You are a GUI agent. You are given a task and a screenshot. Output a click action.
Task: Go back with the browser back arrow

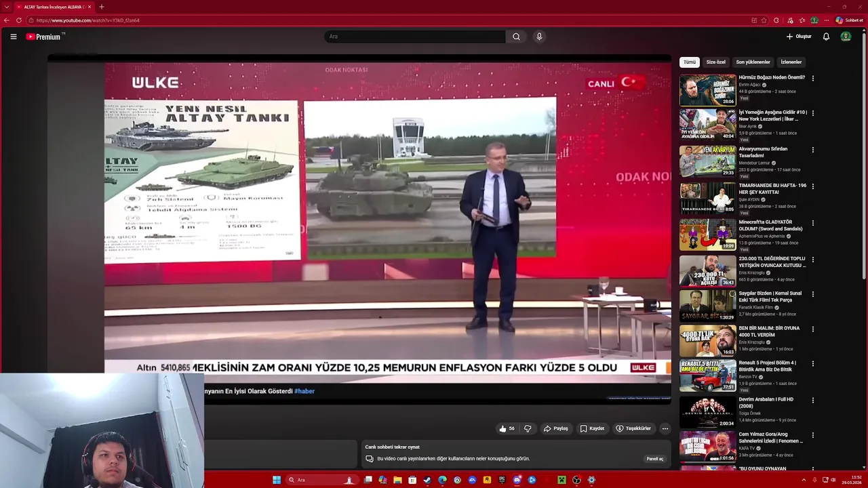[x=7, y=20]
